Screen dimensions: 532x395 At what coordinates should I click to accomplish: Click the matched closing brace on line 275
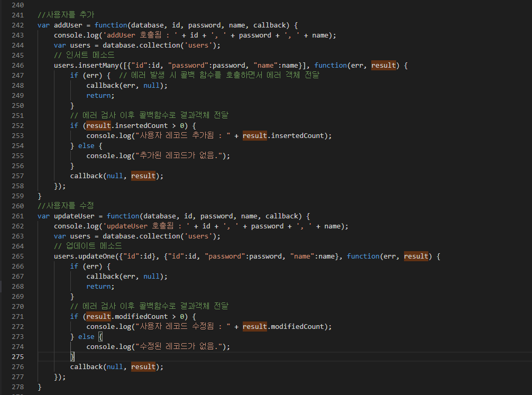click(72, 356)
